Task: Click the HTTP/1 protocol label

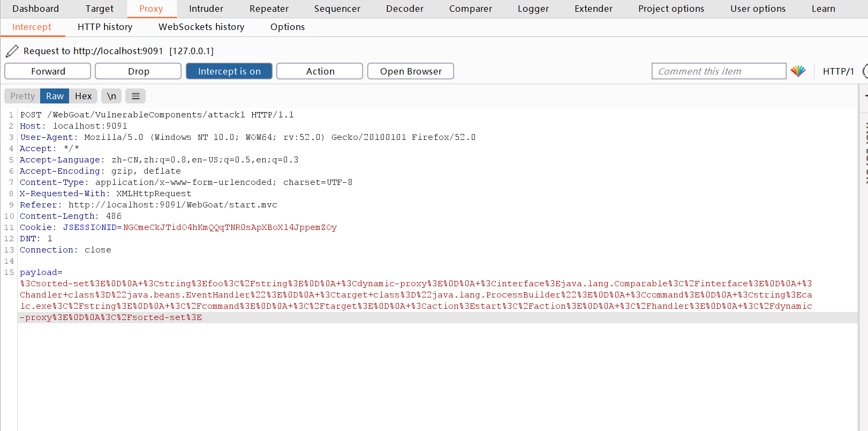Action: pos(839,71)
